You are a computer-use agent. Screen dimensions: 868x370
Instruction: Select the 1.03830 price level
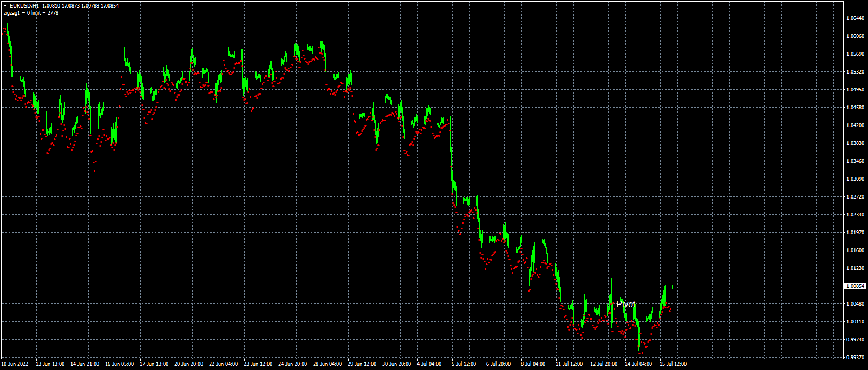point(855,143)
